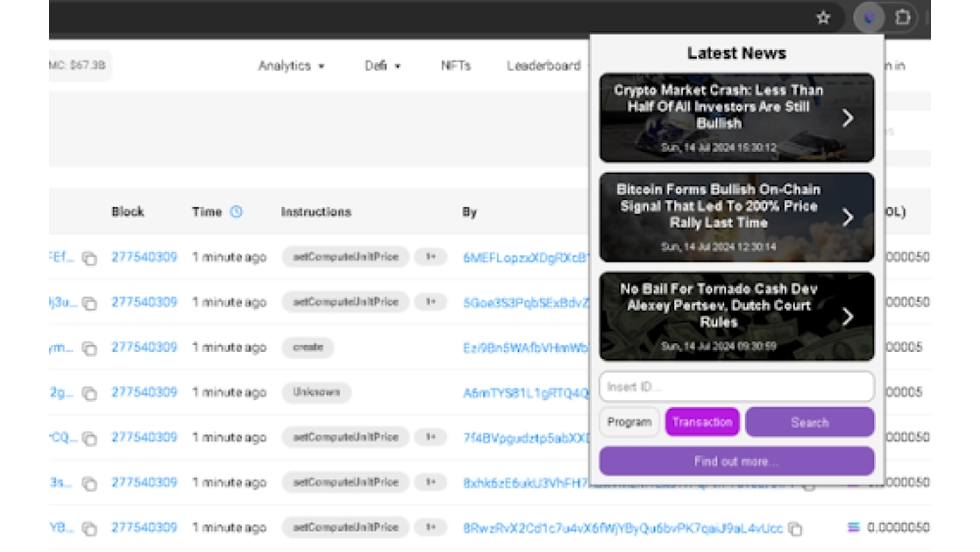Copy the signature ending in Ef...
Screen dimensions: 980x552
pos(89,258)
